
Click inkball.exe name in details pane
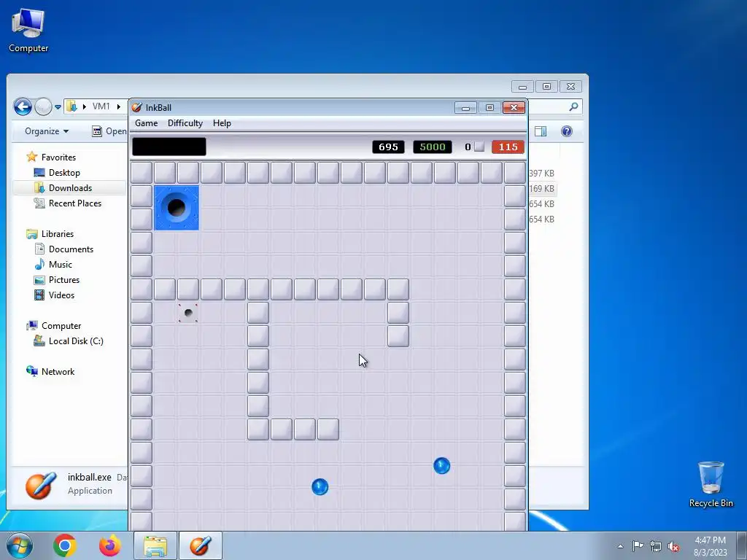coord(90,477)
